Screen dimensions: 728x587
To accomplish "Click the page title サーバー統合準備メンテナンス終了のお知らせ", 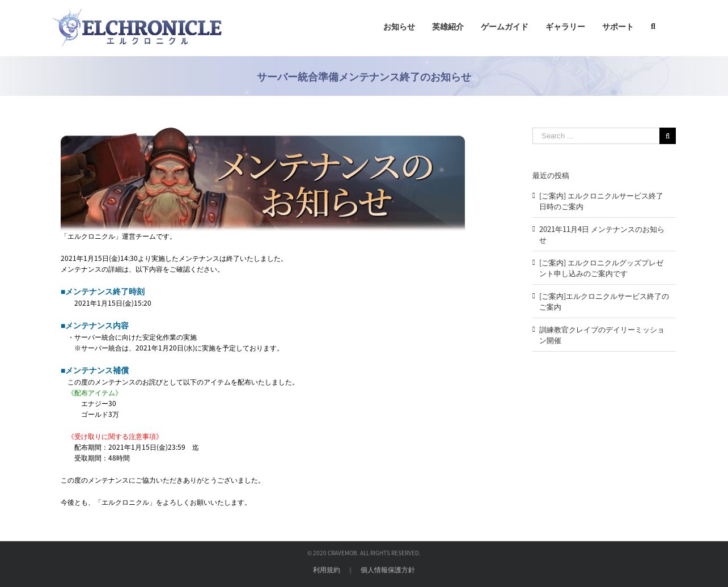I will [x=364, y=77].
